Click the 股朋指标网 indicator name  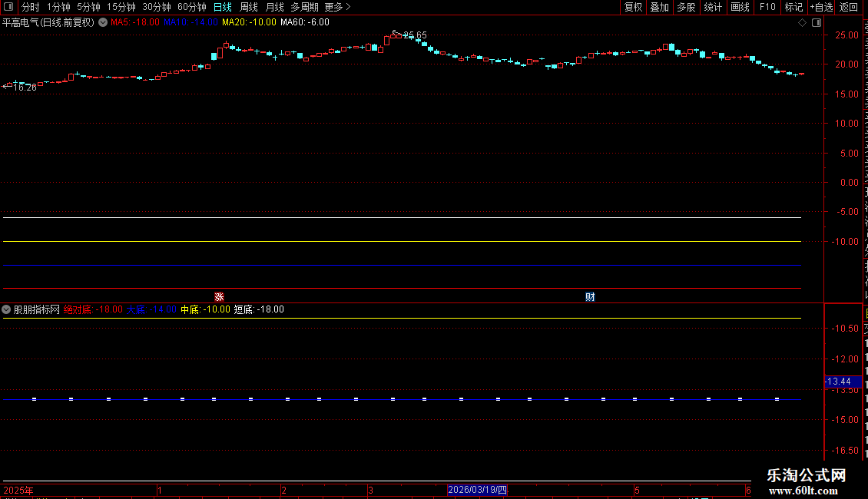(37, 309)
